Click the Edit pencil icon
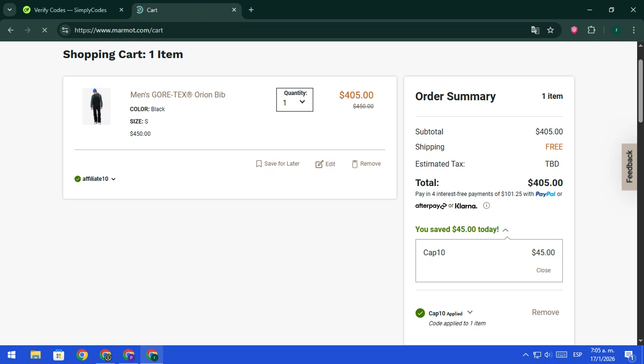 [x=319, y=164]
